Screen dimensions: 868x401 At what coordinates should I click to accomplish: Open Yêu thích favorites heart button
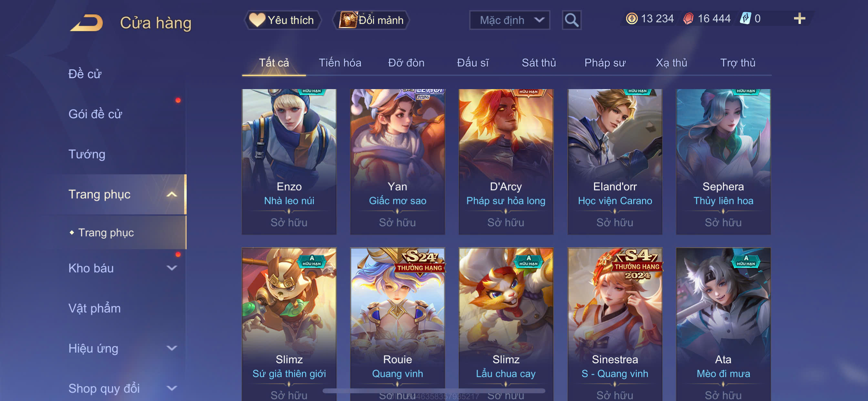coord(282,20)
